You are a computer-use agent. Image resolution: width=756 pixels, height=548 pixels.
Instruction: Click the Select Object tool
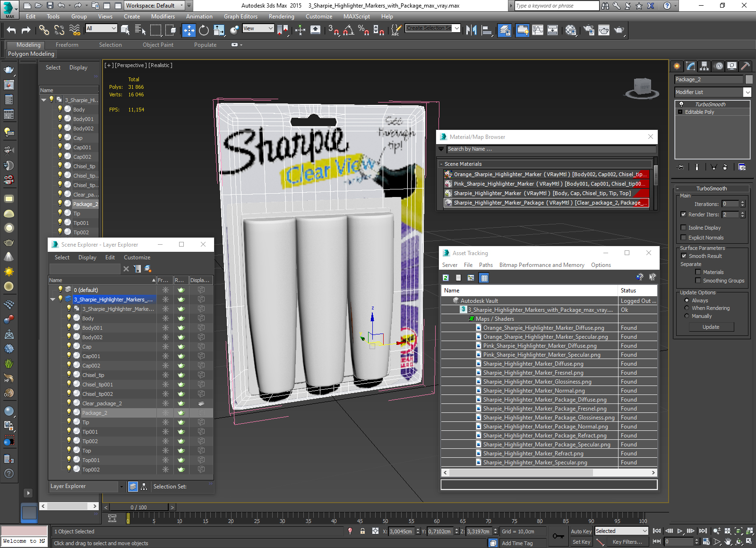pyautogui.click(x=125, y=30)
